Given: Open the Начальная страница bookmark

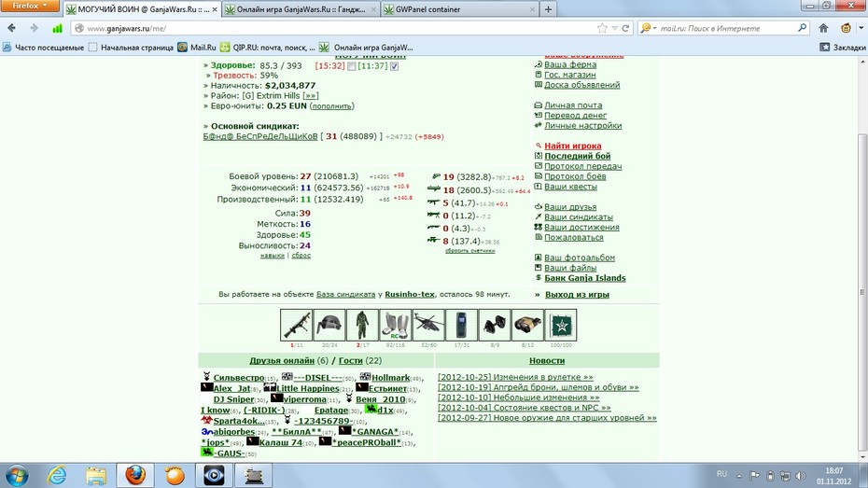Looking at the screenshot, I should (x=131, y=48).
